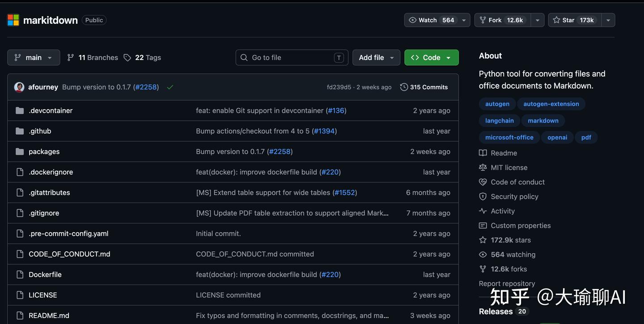Viewport: 644px width, 324px height.
Task: Open the main branch selector dropdown
Action: tap(34, 58)
